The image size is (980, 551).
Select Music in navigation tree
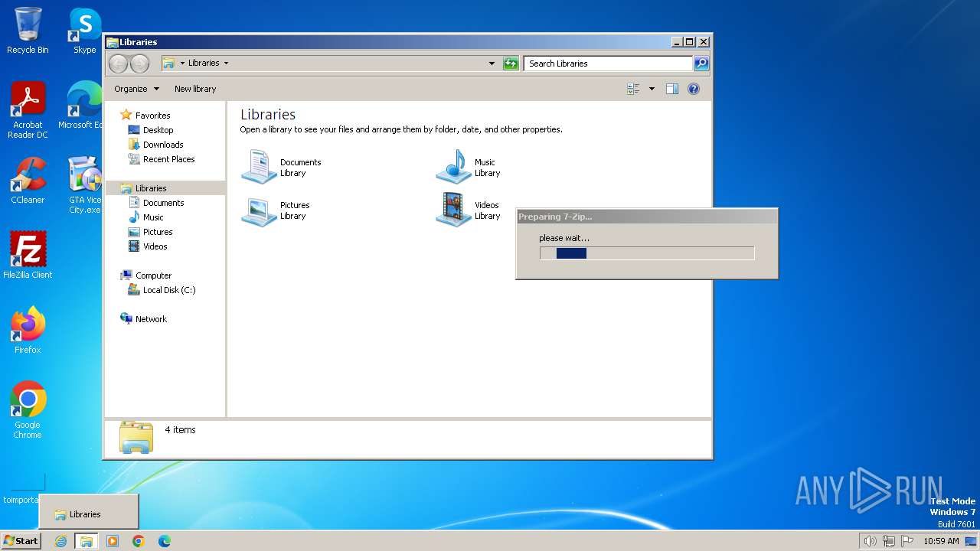click(153, 217)
